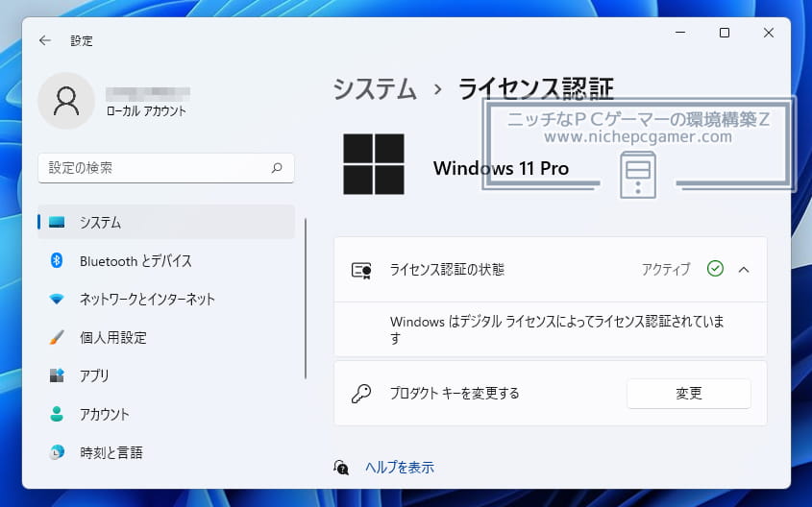Collapse the ライセンス認証の状態 section chevron
The width and height of the screenshot is (812, 507).
click(744, 270)
